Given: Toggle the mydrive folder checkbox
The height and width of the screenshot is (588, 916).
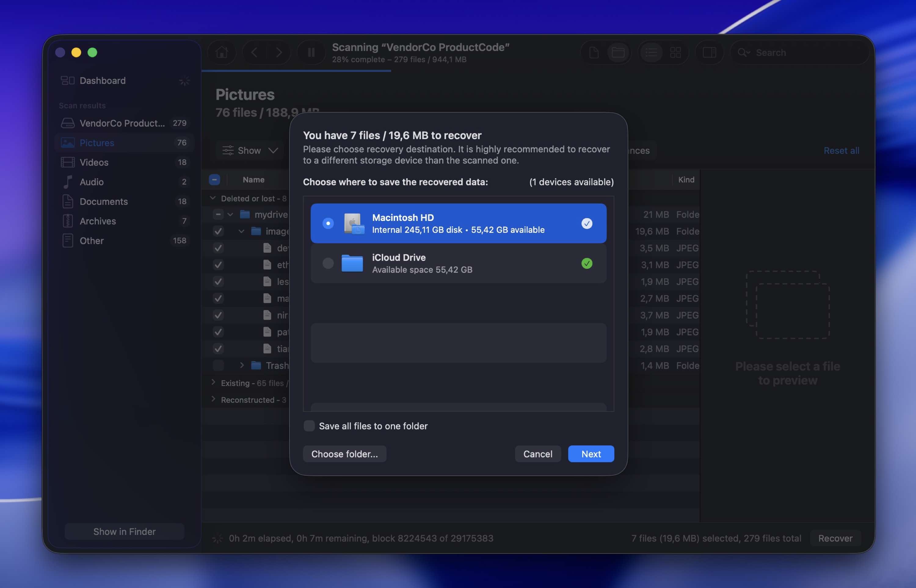Looking at the screenshot, I should (218, 215).
